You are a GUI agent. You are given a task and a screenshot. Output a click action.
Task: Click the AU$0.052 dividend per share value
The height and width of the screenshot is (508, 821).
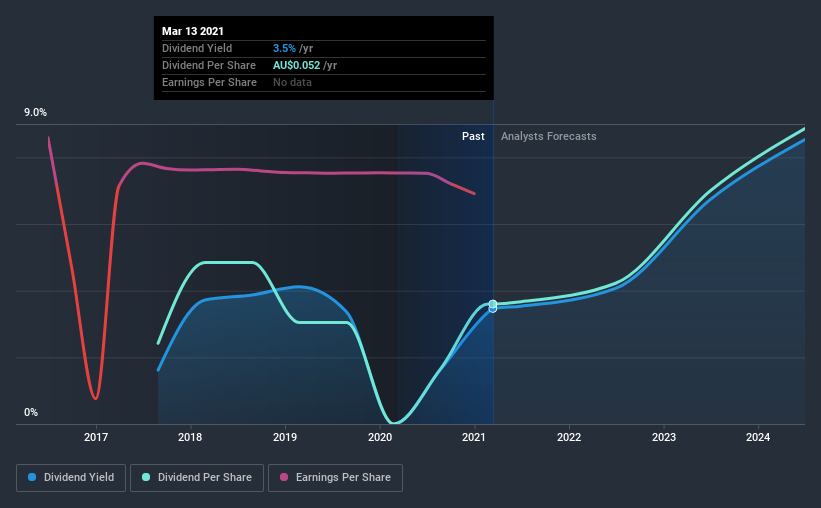(x=296, y=65)
